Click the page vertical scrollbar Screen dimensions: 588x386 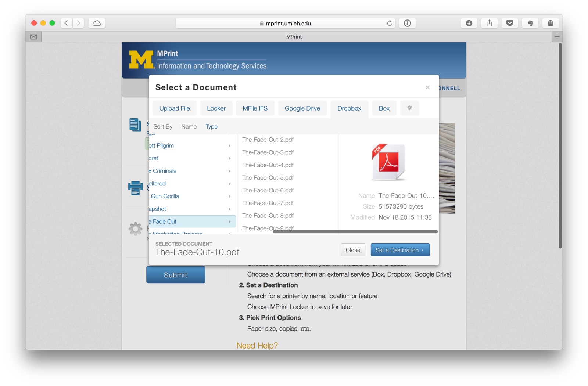[x=560, y=146]
